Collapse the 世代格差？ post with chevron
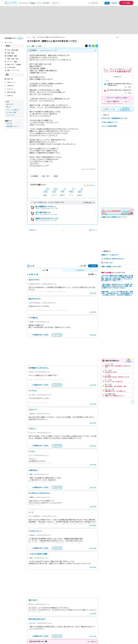 95,50
